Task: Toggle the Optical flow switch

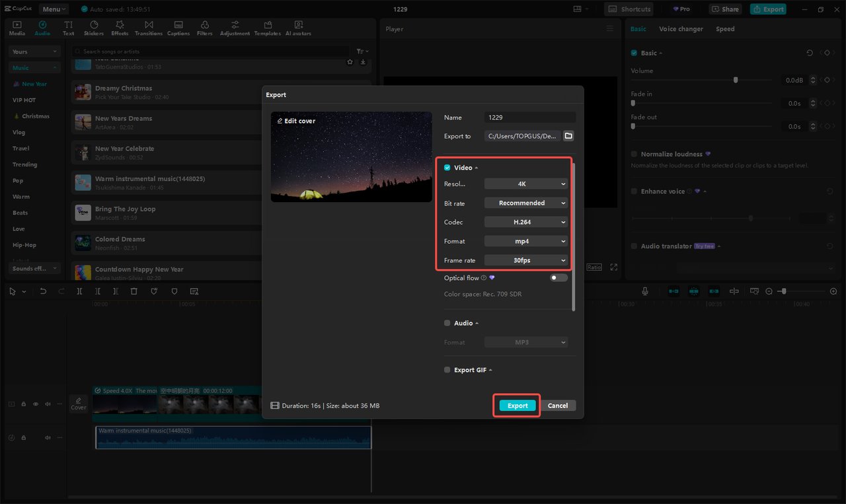Action: tap(559, 278)
